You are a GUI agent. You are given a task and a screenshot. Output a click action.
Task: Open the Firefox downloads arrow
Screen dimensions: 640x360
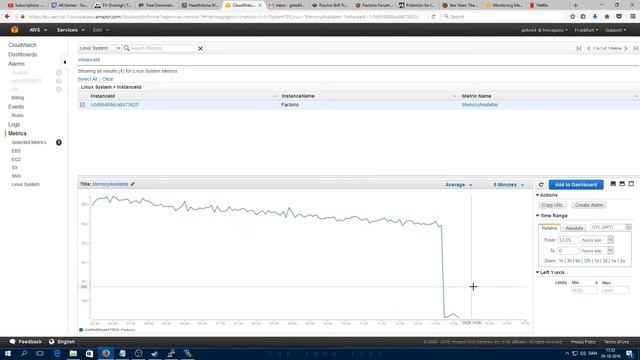595,17
